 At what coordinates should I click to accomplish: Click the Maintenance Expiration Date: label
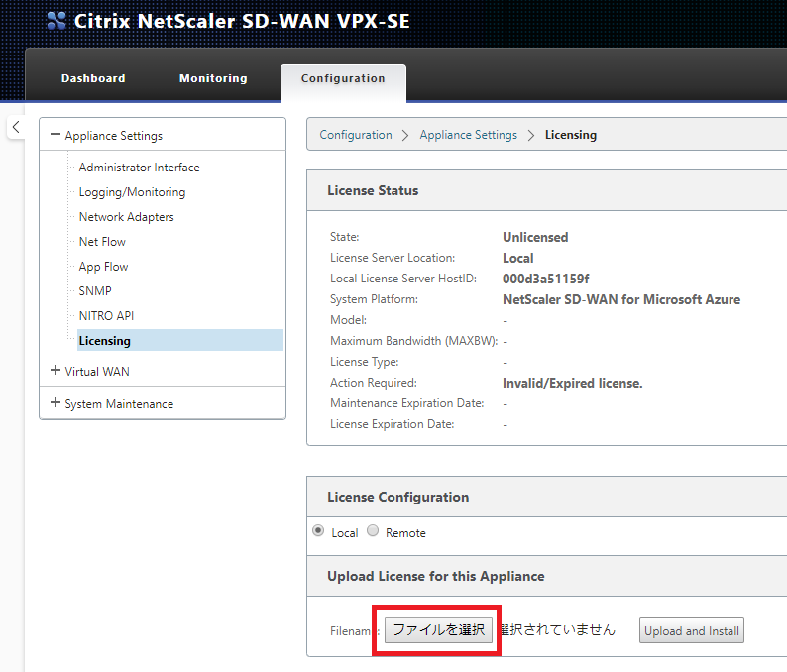(407, 403)
